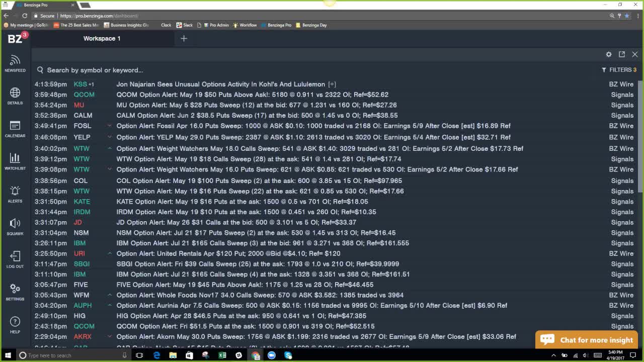The image size is (644, 362).
Task: Open newsfeed widget settings gear
Action: coord(609,54)
